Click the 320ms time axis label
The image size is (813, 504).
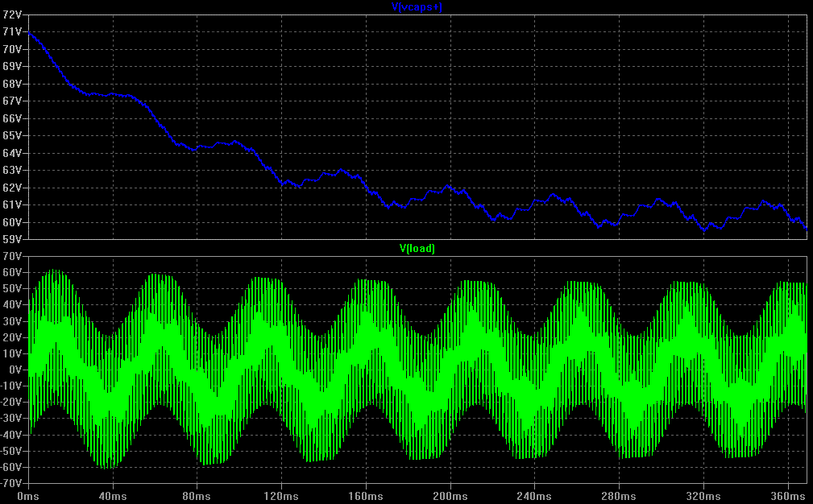point(703,496)
